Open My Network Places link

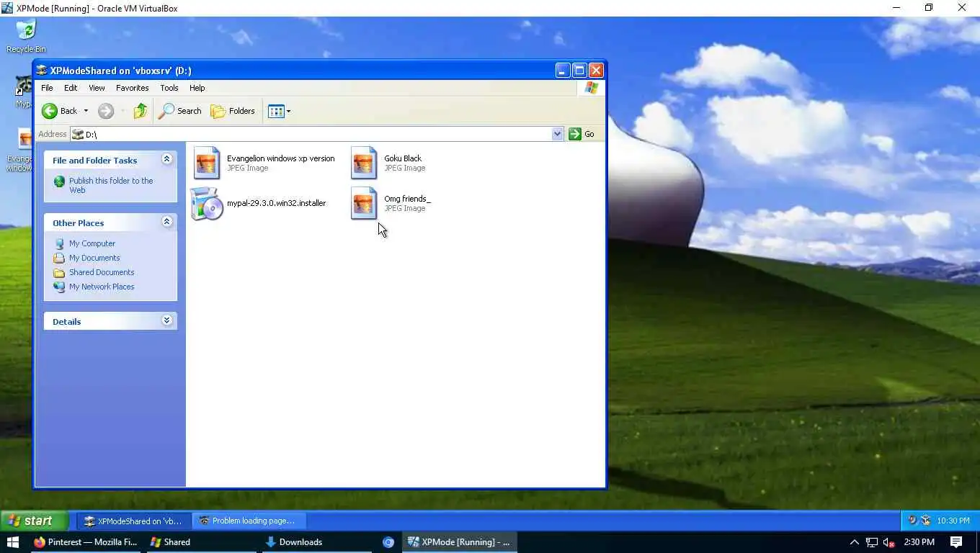(x=102, y=287)
